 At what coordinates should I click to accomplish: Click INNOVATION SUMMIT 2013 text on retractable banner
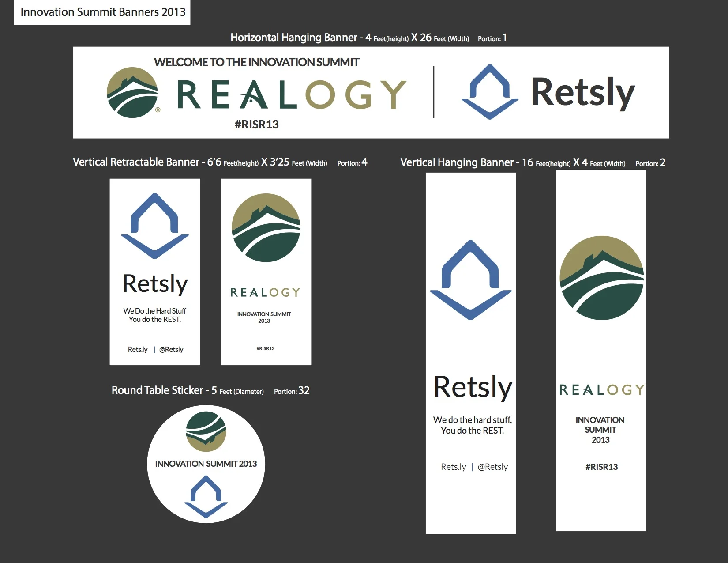pyautogui.click(x=264, y=317)
